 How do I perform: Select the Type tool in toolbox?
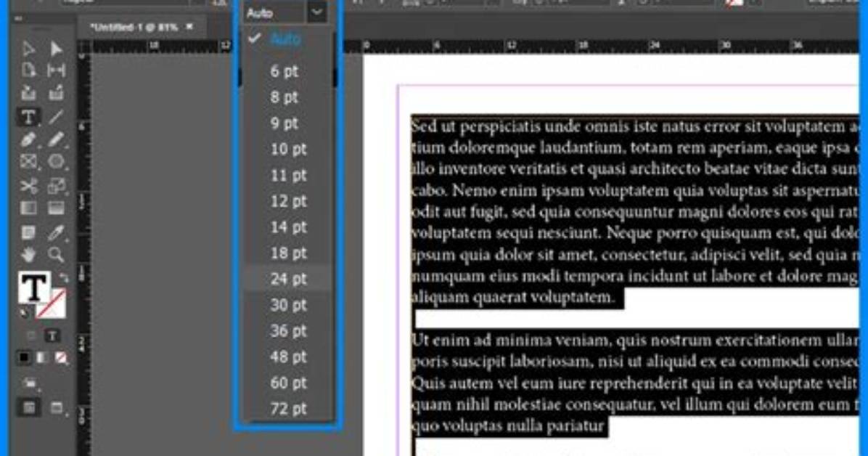pyautogui.click(x=28, y=116)
